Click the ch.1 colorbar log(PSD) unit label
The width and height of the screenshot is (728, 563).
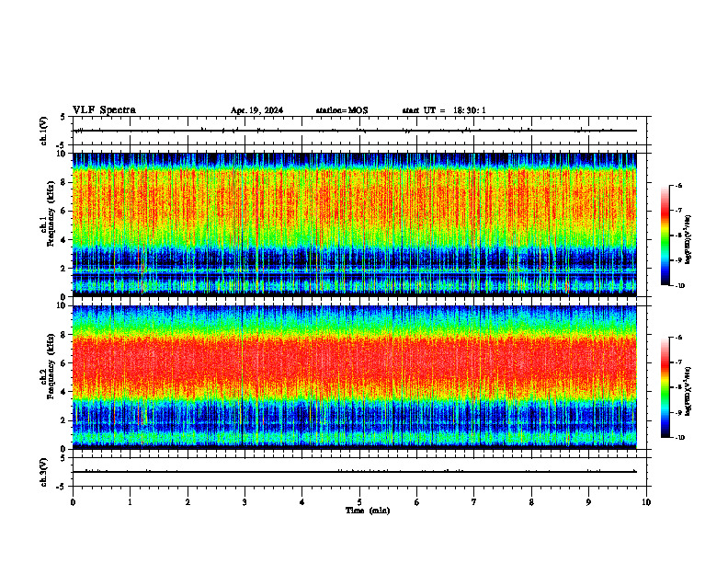click(688, 239)
